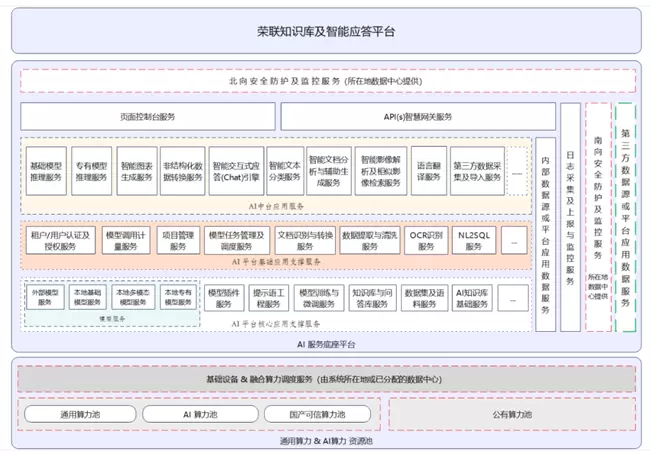Image resolution: width=650 pixels, height=455 pixels.
Task: Click the 租户/用户认证及授权服务 box
Action: coord(59,240)
